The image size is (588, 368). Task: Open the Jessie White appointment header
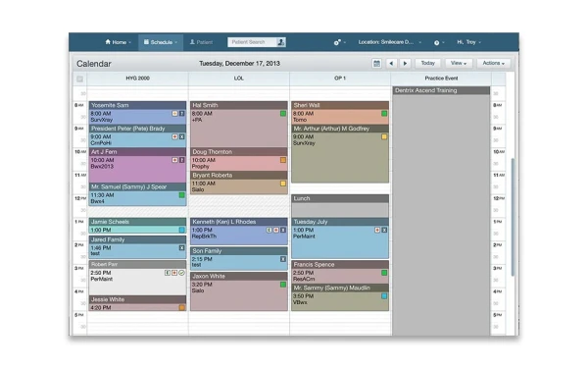click(137, 299)
